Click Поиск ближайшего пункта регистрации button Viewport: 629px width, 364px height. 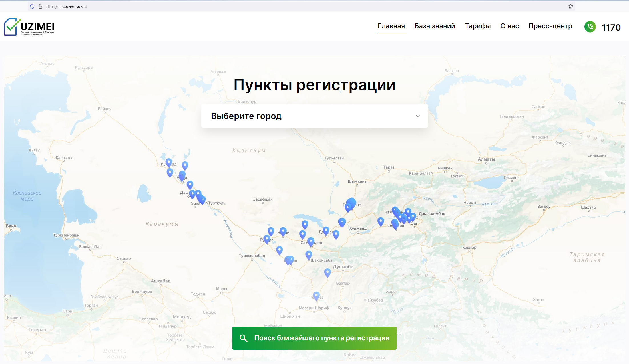pyautogui.click(x=314, y=338)
